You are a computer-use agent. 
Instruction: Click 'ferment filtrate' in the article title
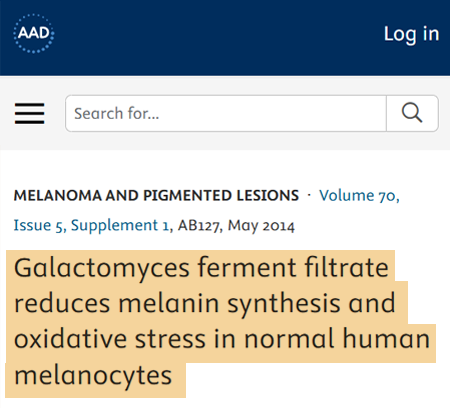point(293,267)
